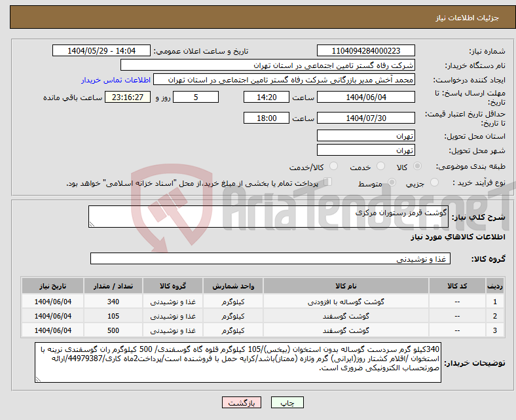Image resolution: width=516 pixels, height=420 pixels.
Task: Click غذا و نوشیدنی group cell in row 2
Action: pos(173,316)
